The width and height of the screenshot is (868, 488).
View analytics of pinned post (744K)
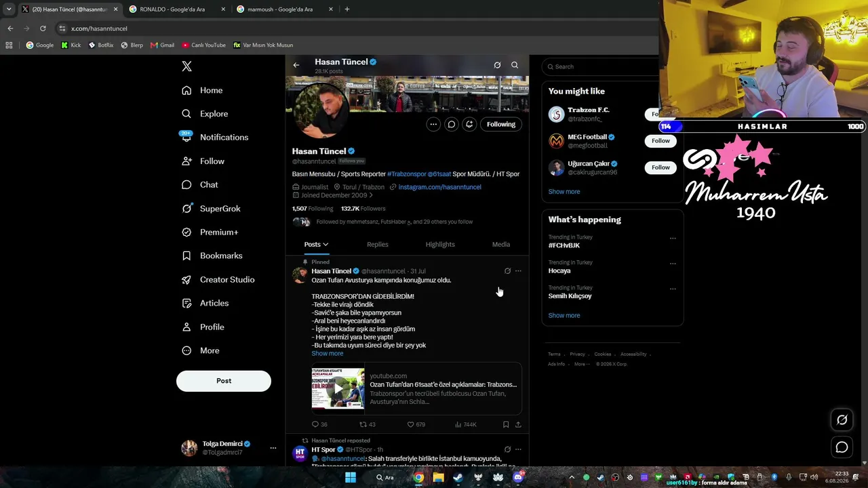pyautogui.click(x=465, y=424)
